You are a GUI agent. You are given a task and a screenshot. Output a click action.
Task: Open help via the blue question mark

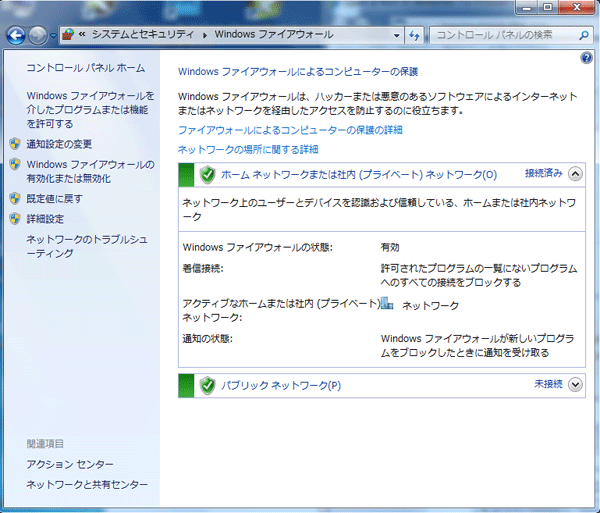pos(586,58)
